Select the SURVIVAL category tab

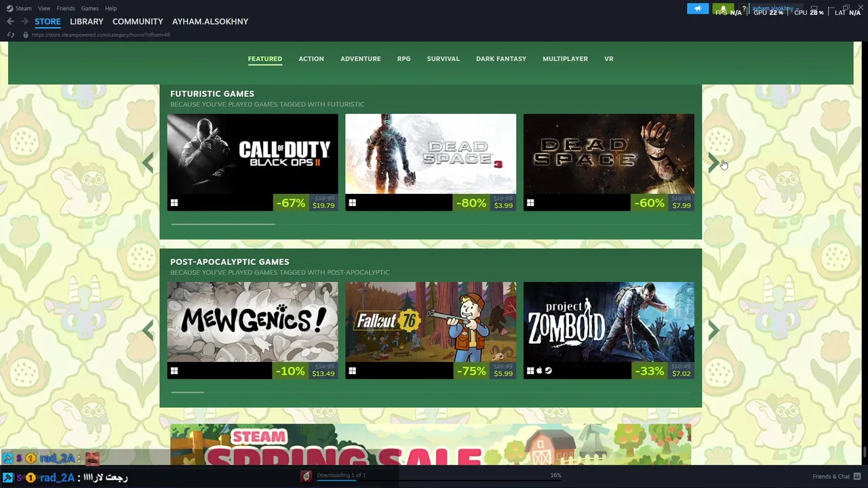coord(443,59)
